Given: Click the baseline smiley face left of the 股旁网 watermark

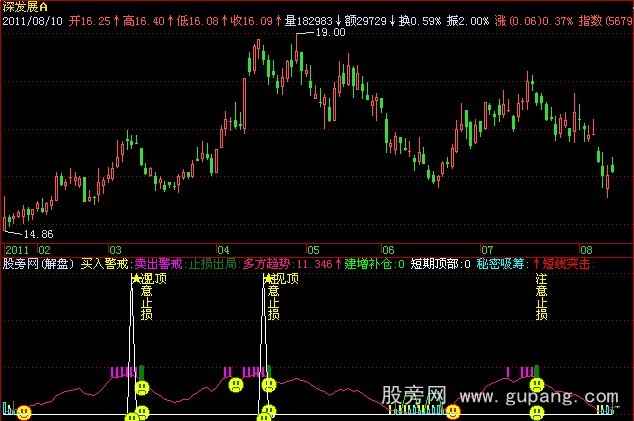Looking at the screenshot, I should pyautogui.click(x=453, y=411).
